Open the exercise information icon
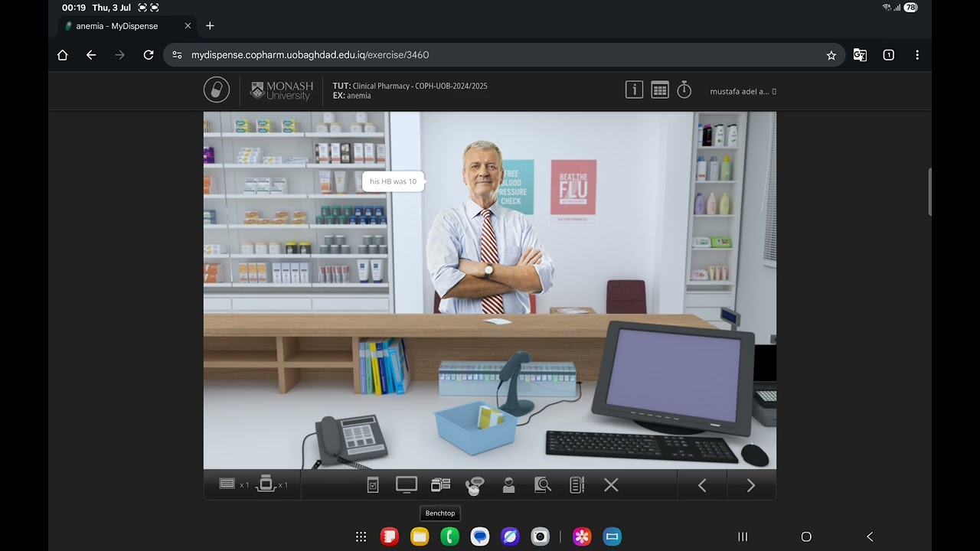980x551 pixels. click(x=634, y=90)
